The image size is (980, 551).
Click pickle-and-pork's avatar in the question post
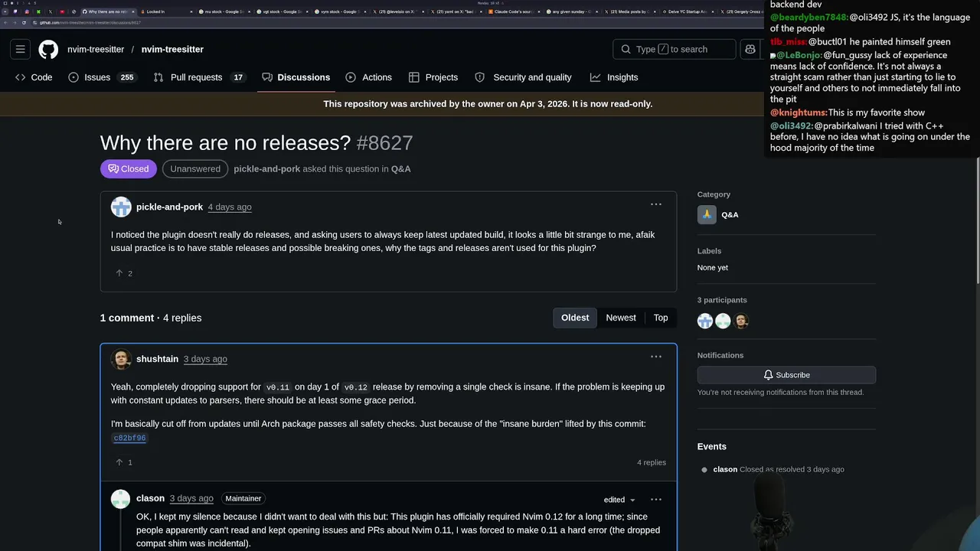click(x=121, y=207)
